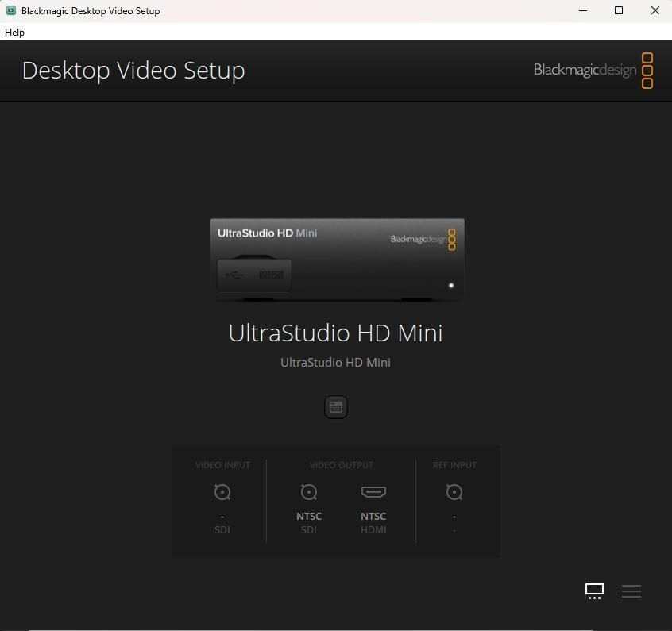This screenshot has width=672, height=631.
Task: Open the UltraStudio HD Mini settings icon
Action: [x=335, y=407]
